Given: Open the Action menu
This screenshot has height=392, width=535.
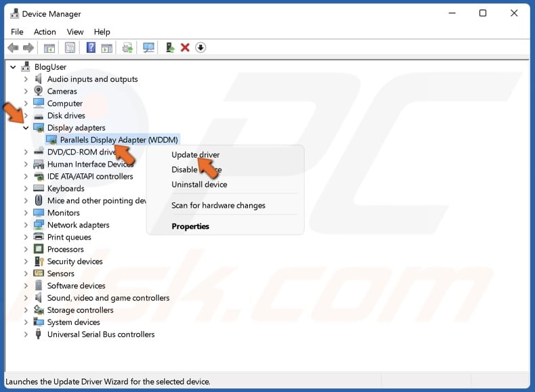Looking at the screenshot, I should (x=45, y=32).
